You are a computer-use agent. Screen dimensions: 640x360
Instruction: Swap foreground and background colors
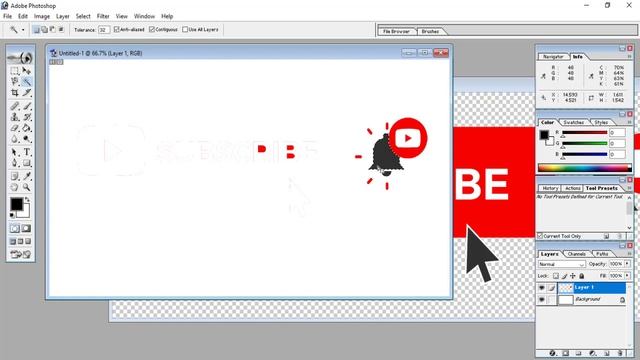click(27, 200)
